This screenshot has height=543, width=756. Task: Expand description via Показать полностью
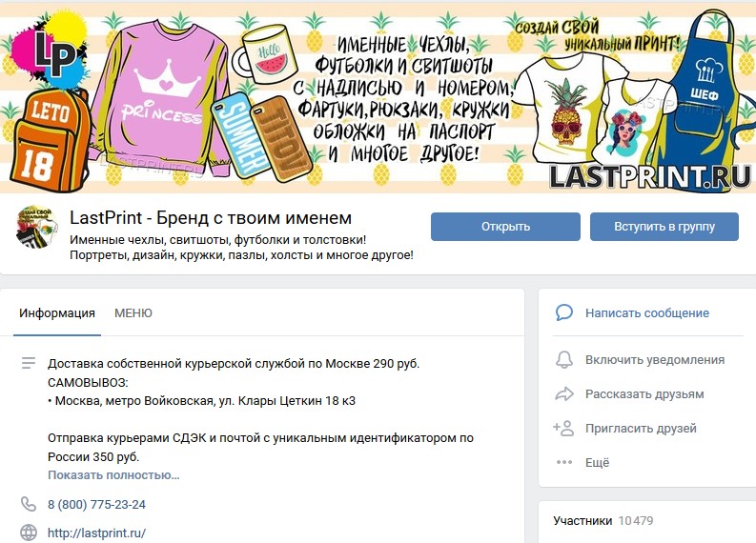click(113, 475)
